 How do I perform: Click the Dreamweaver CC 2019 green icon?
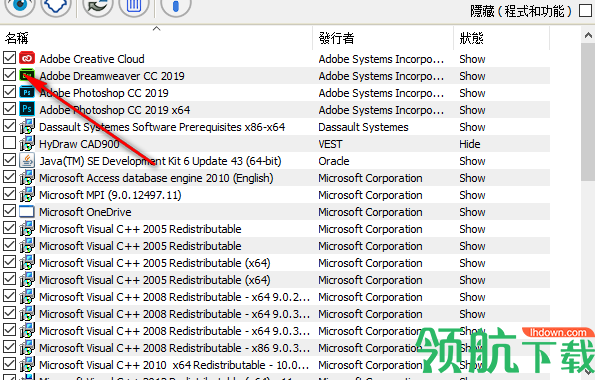[x=27, y=75]
